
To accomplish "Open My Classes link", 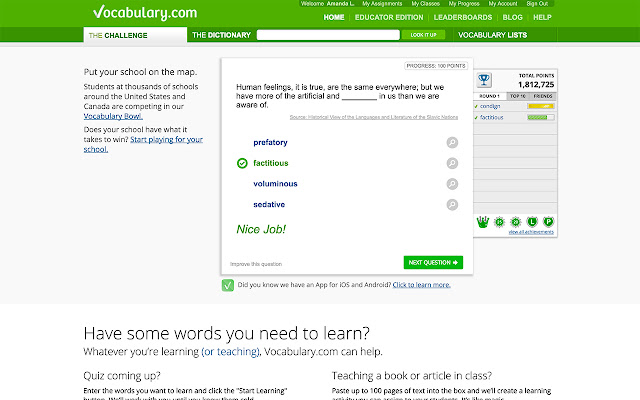I will [425, 4].
